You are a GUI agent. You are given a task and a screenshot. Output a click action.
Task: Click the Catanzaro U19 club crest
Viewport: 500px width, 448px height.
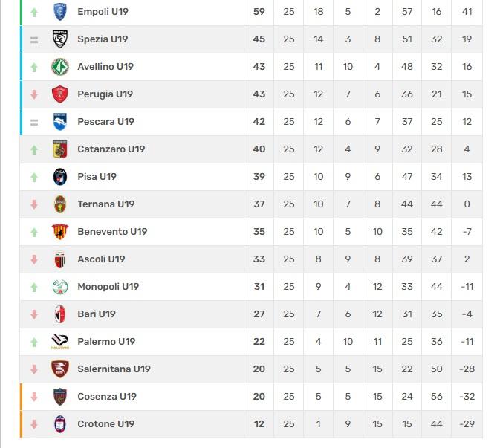60,149
